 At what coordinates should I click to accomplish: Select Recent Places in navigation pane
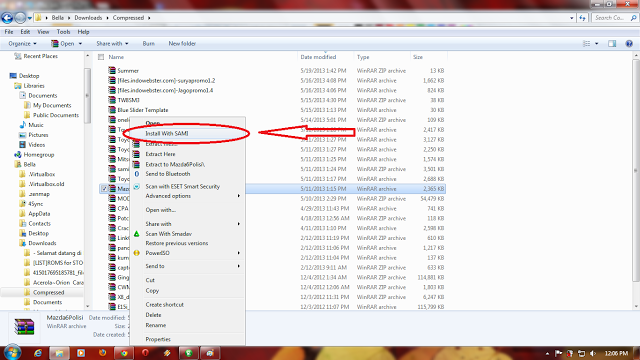40,56
